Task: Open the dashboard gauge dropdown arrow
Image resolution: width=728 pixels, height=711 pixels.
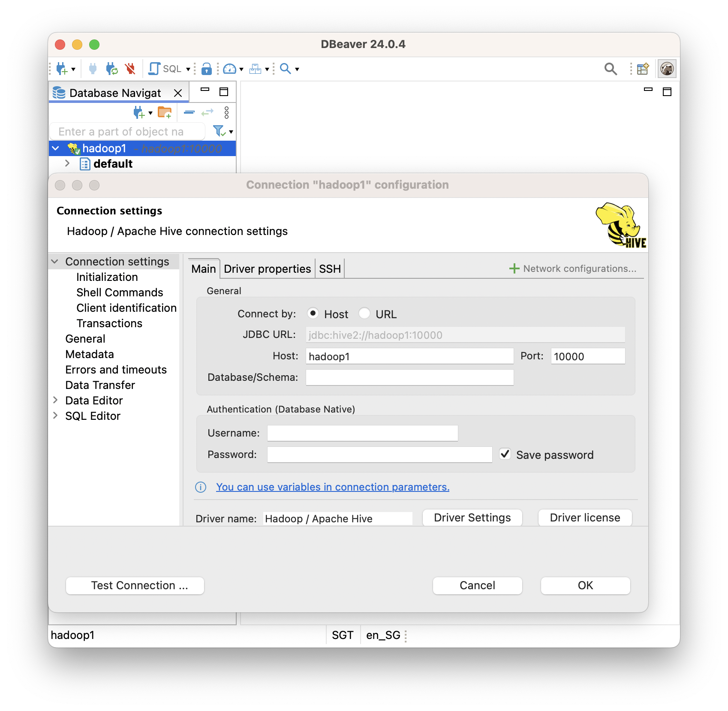Action: pyautogui.click(x=241, y=69)
